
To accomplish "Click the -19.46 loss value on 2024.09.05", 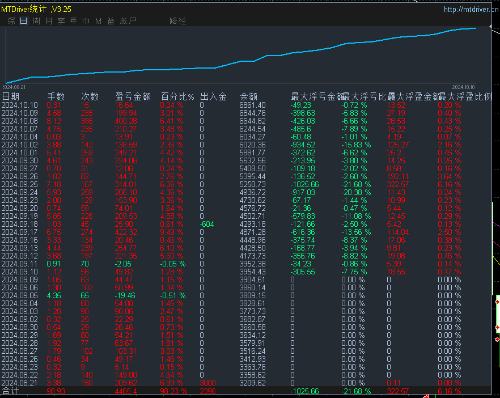I will [x=125, y=296].
